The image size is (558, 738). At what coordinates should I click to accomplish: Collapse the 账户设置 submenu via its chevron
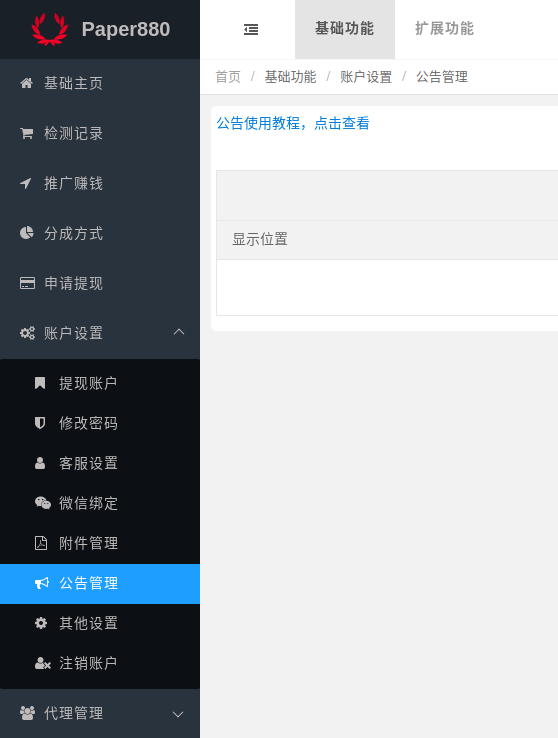click(179, 332)
